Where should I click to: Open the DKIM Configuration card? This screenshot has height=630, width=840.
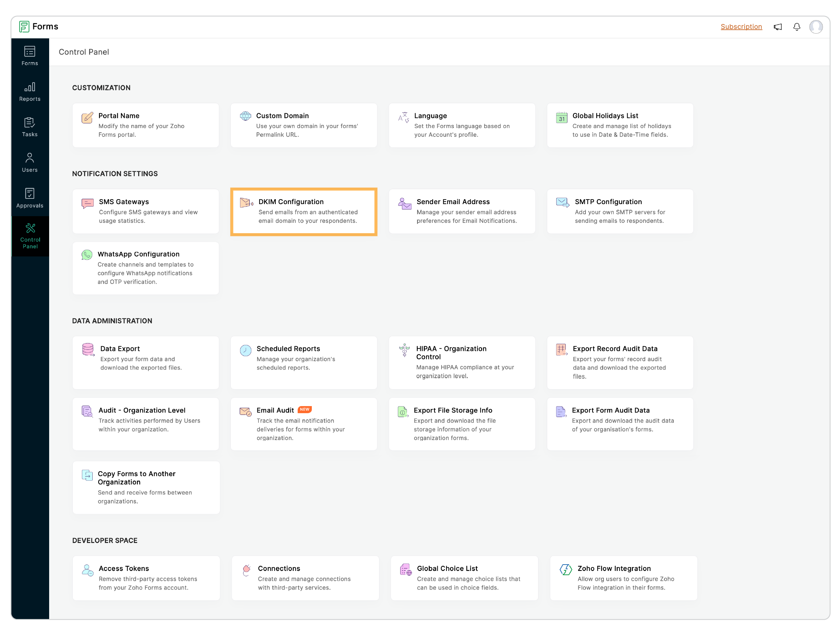pyautogui.click(x=303, y=212)
